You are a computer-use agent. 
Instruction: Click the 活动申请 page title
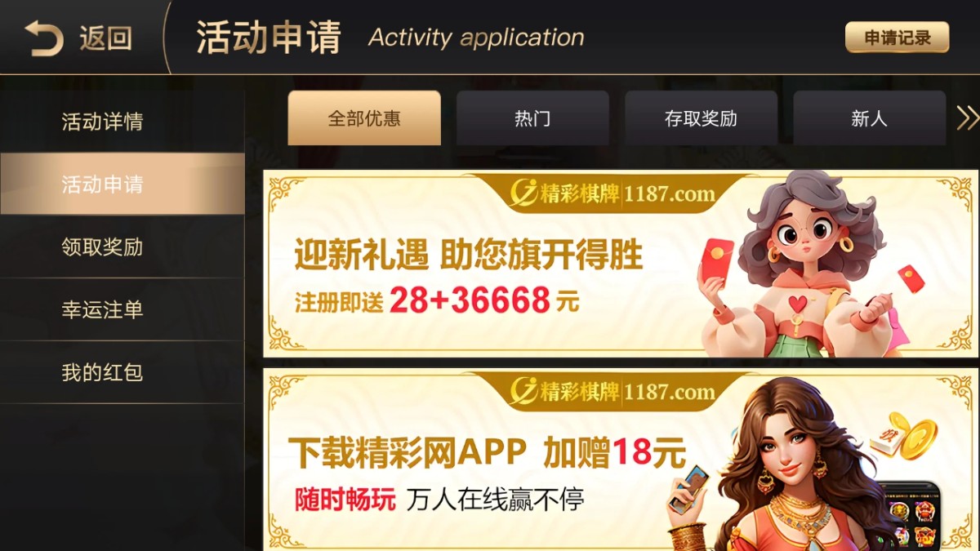[269, 38]
